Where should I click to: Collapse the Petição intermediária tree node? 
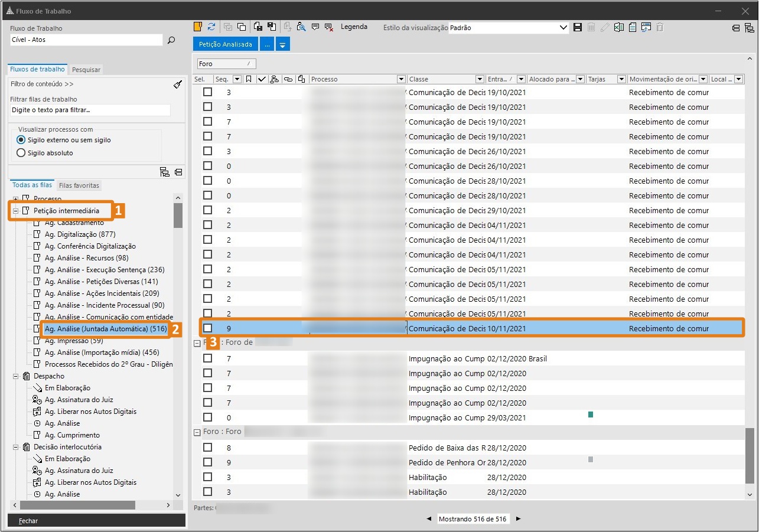[16, 211]
